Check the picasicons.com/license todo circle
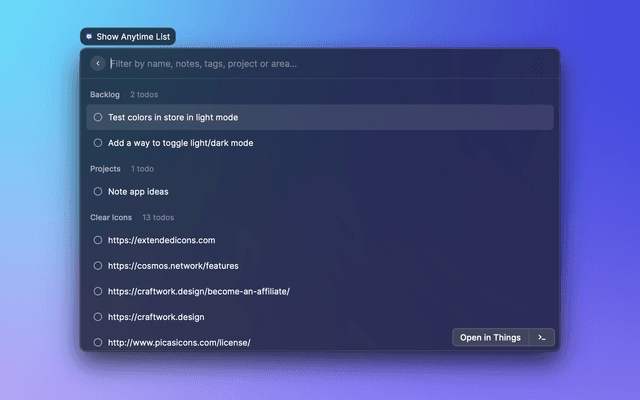This screenshot has width=640, height=400. (98, 342)
